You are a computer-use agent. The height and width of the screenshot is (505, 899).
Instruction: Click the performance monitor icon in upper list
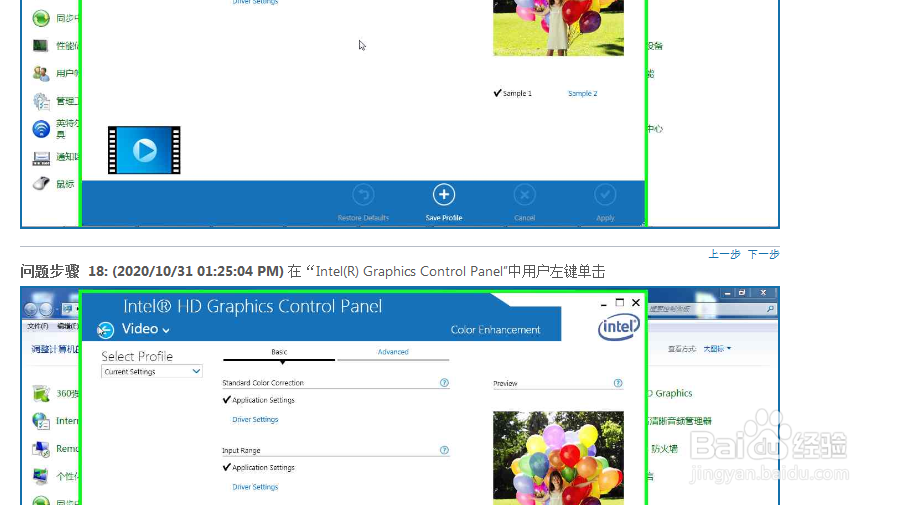[x=41, y=45]
